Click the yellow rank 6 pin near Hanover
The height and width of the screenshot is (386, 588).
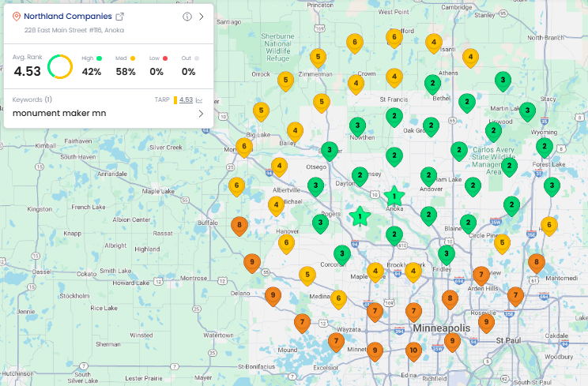coord(287,242)
